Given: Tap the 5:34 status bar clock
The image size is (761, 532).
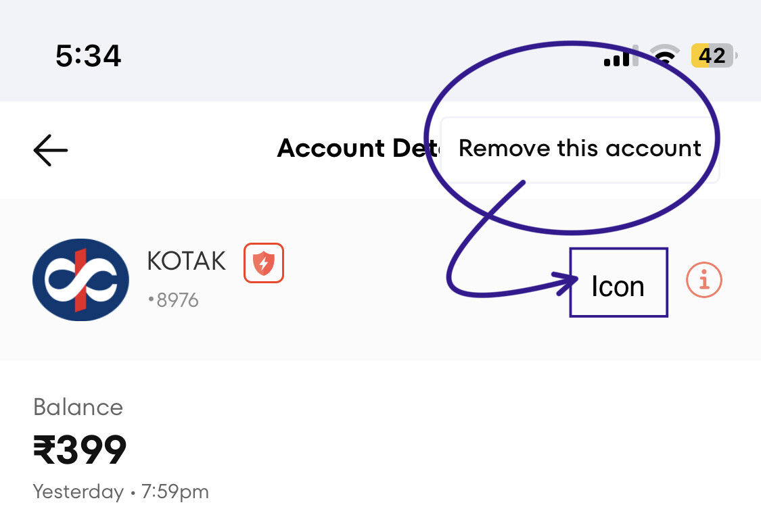Looking at the screenshot, I should tap(89, 56).
